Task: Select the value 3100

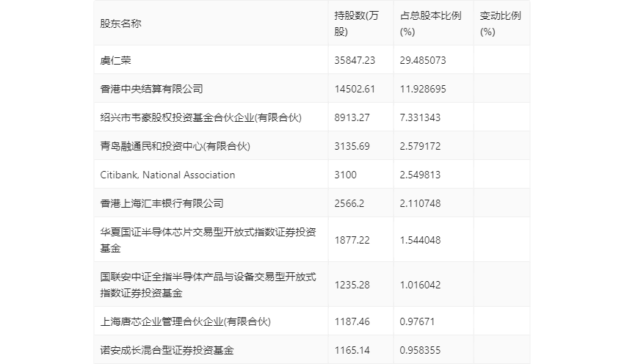Action: 346,175
